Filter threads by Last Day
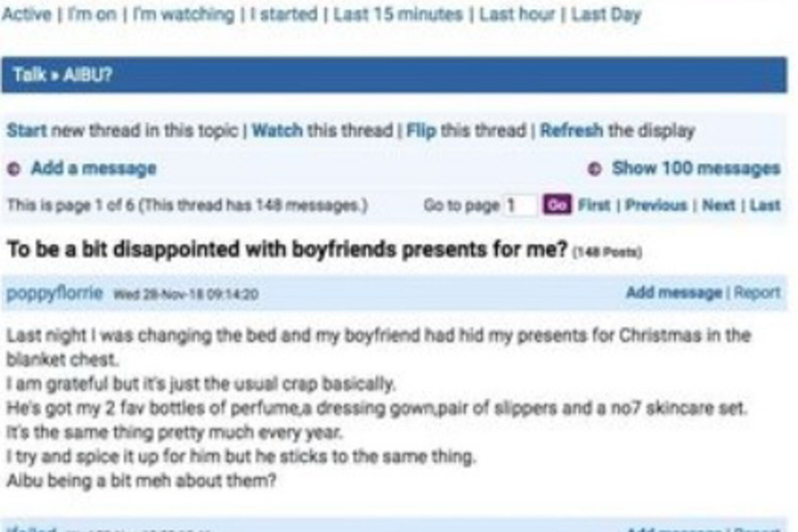 click(606, 14)
